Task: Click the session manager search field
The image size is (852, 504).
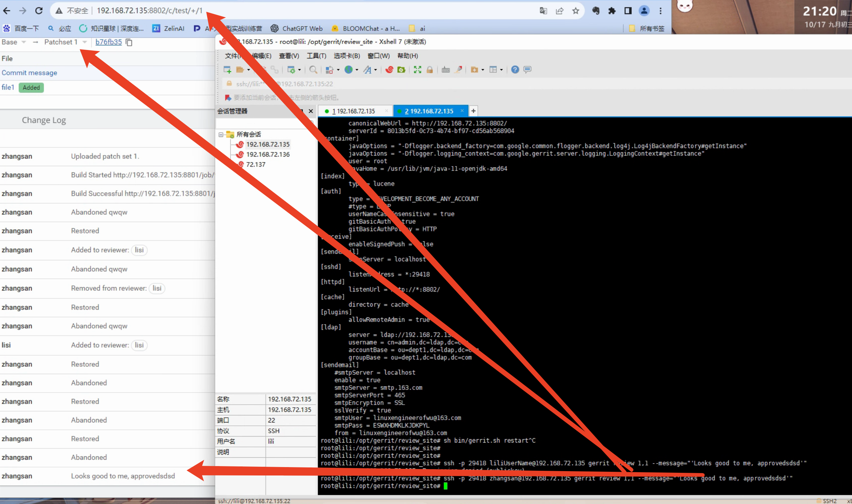Action: (x=265, y=123)
